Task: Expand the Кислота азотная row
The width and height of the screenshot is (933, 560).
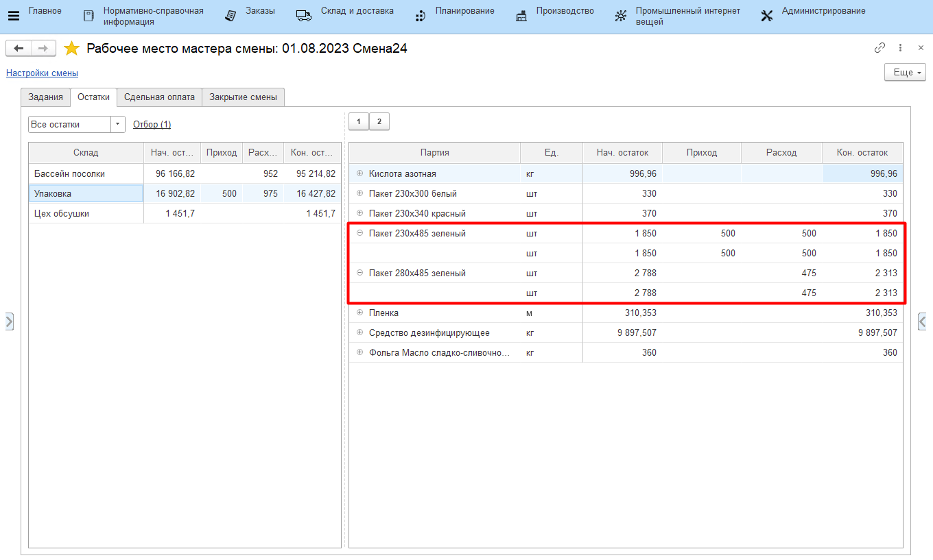Action: pyautogui.click(x=360, y=174)
